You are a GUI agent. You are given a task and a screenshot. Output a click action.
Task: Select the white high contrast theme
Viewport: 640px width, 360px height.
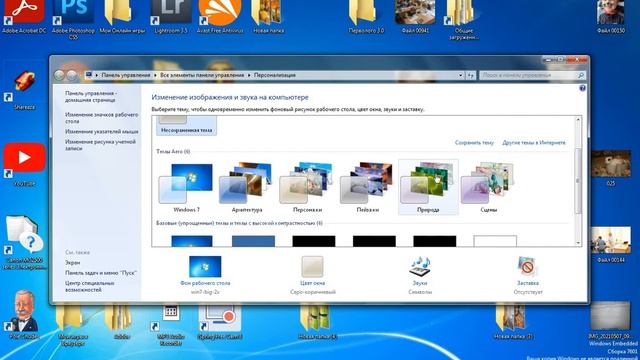495,241
